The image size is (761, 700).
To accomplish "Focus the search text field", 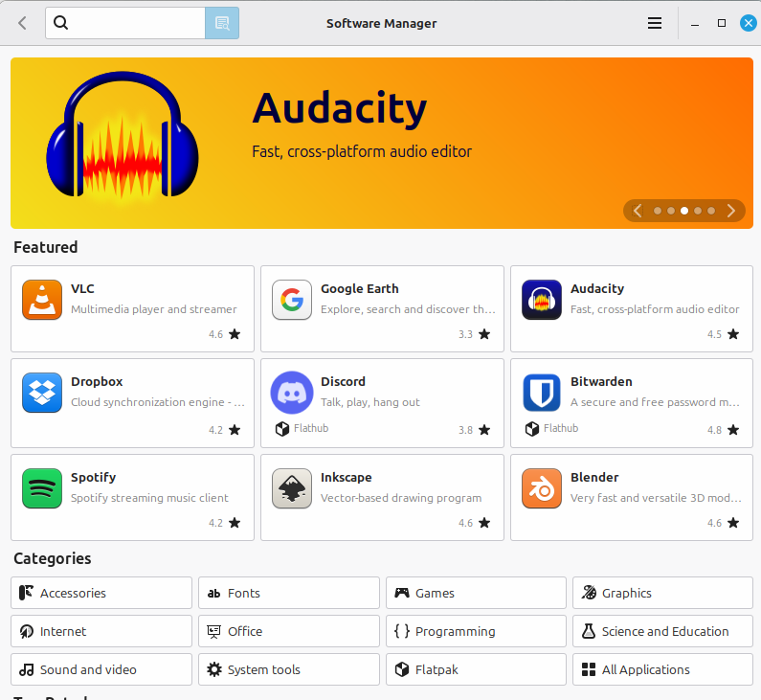I will 125,23.
